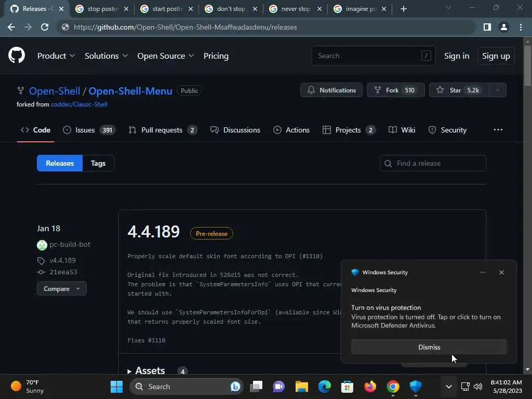Click the Notifications button
The width and height of the screenshot is (532, 399).
[x=331, y=90]
